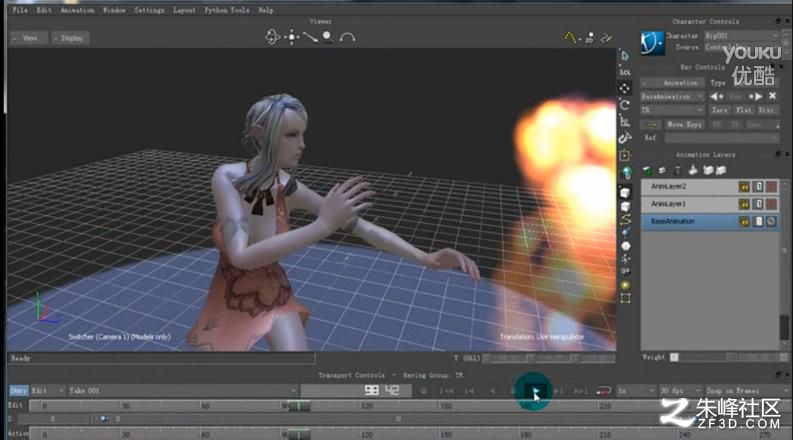793x440 pixels.
Task: Open the Edit menu
Action: 44,10
